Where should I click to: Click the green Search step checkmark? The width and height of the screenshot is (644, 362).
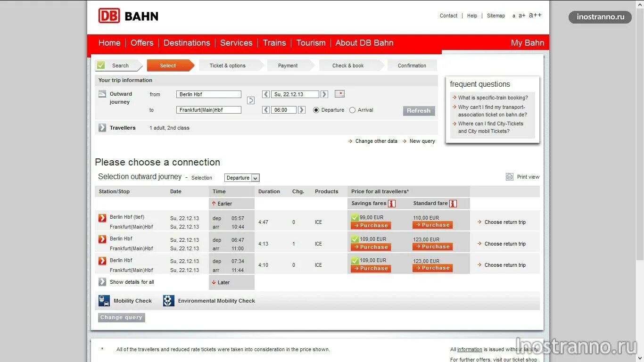pos(101,66)
